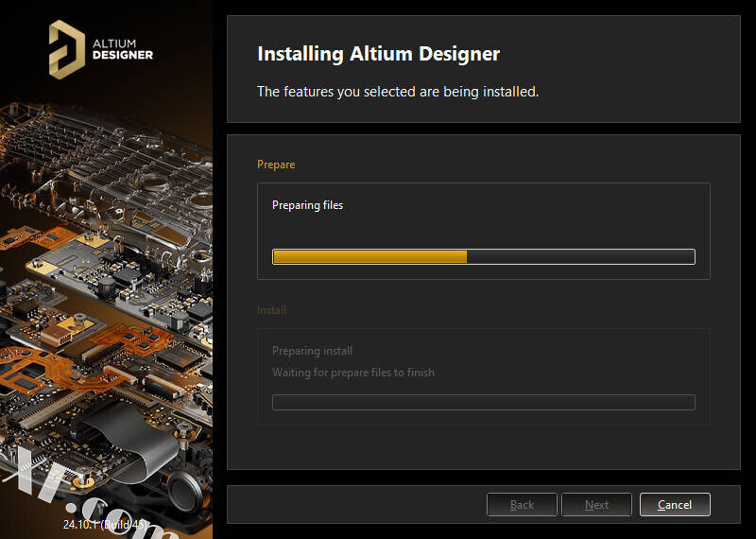Image resolution: width=756 pixels, height=539 pixels.
Task: Click the version number 24.10.1 (Build 45) text
Action: [106, 524]
